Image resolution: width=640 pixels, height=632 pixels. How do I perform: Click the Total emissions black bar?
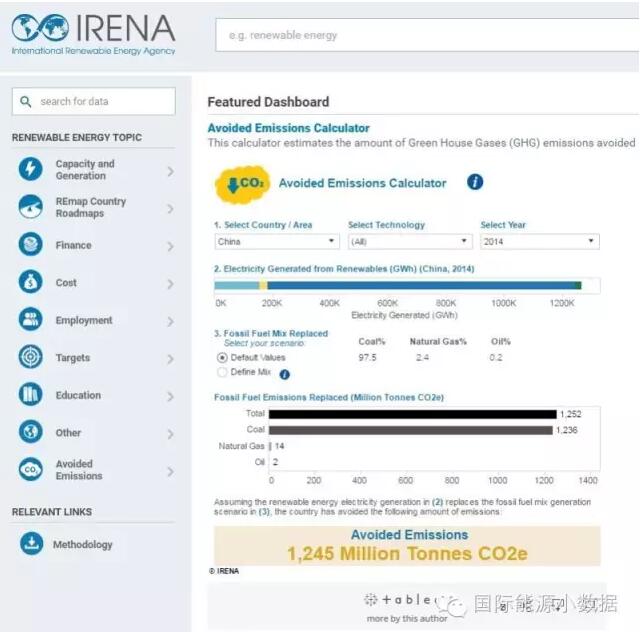(x=412, y=414)
